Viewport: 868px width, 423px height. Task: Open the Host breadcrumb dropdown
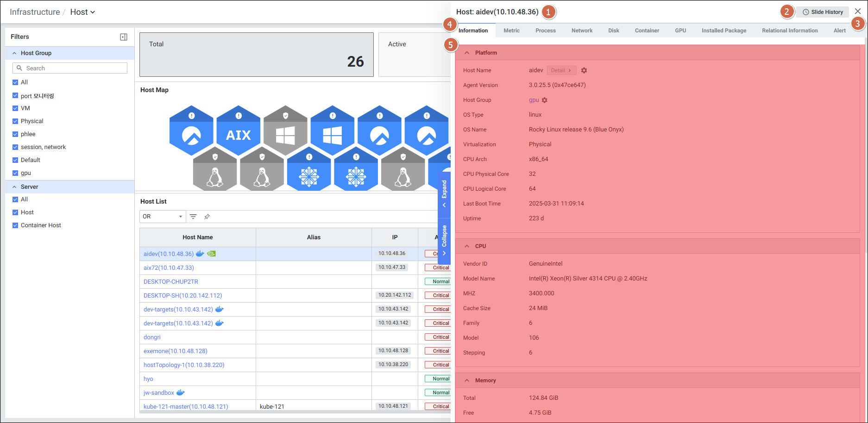(82, 12)
